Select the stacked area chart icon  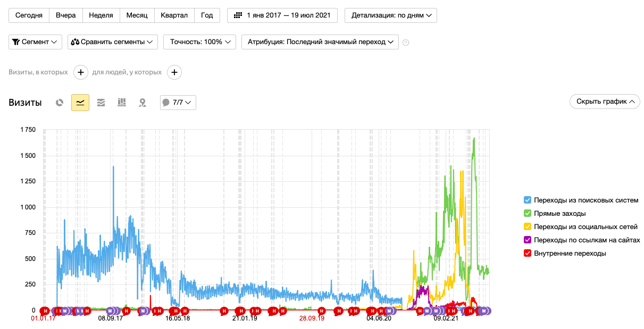[101, 103]
